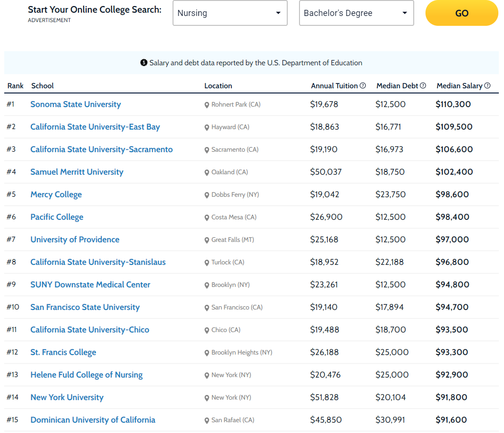The width and height of the screenshot is (504, 433).
Task: Click the dollar badge icon in salary notice
Action: click(x=144, y=62)
